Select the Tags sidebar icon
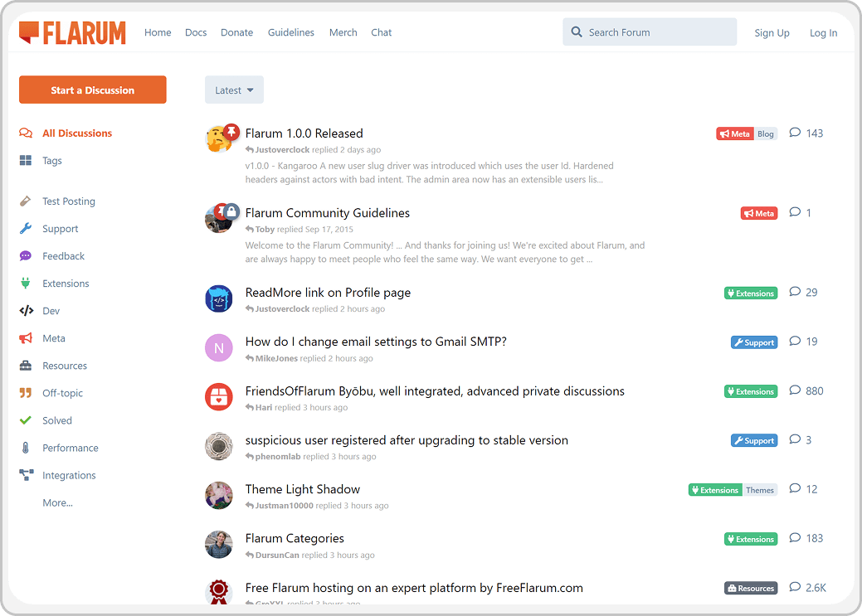Screen dimensions: 862x616 (x=26, y=160)
